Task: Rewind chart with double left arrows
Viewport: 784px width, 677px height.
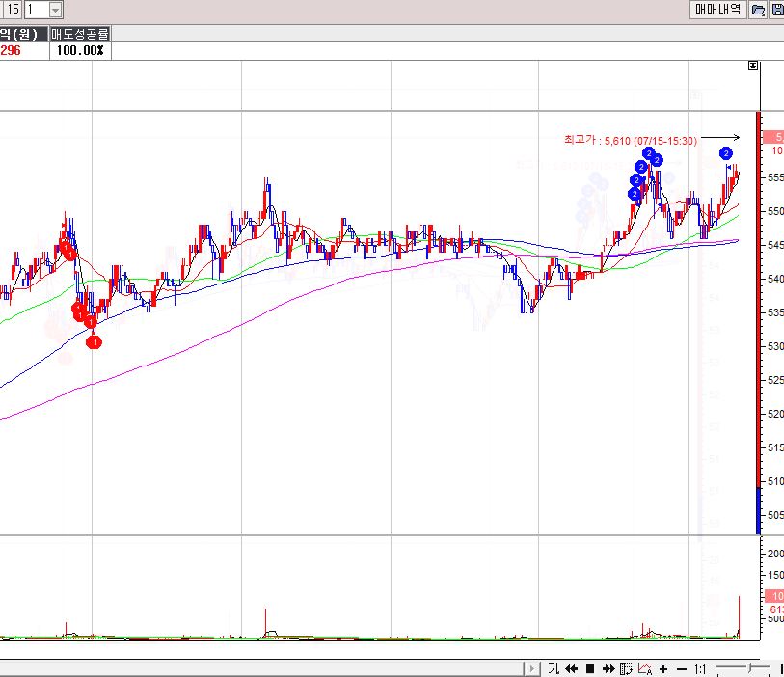Action: 572,668
